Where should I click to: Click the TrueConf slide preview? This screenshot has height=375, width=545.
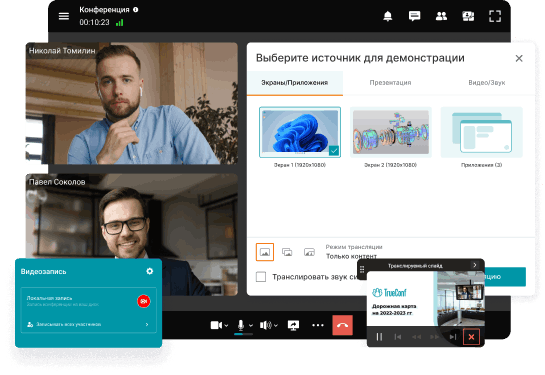pyautogui.click(x=426, y=299)
